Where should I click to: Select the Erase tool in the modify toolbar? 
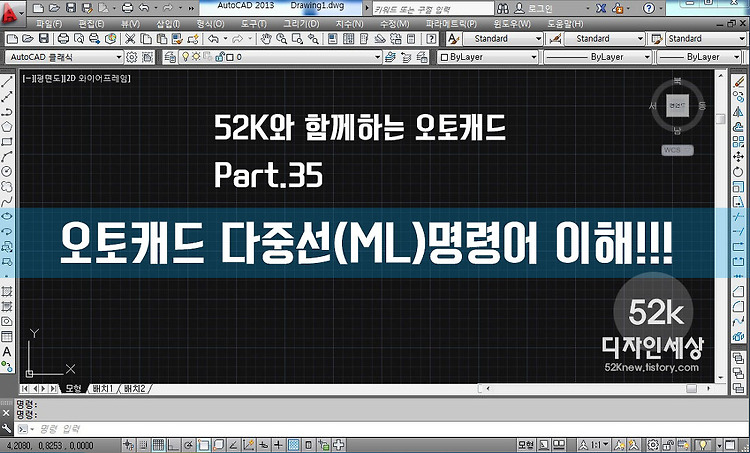tap(739, 82)
